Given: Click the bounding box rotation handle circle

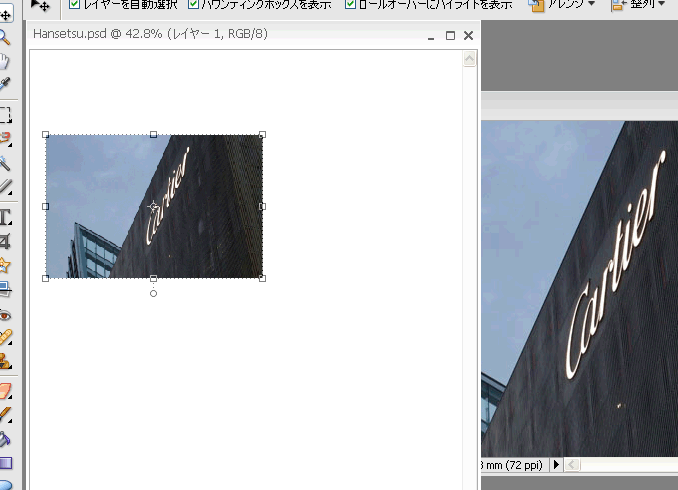Looking at the screenshot, I should point(153,294).
